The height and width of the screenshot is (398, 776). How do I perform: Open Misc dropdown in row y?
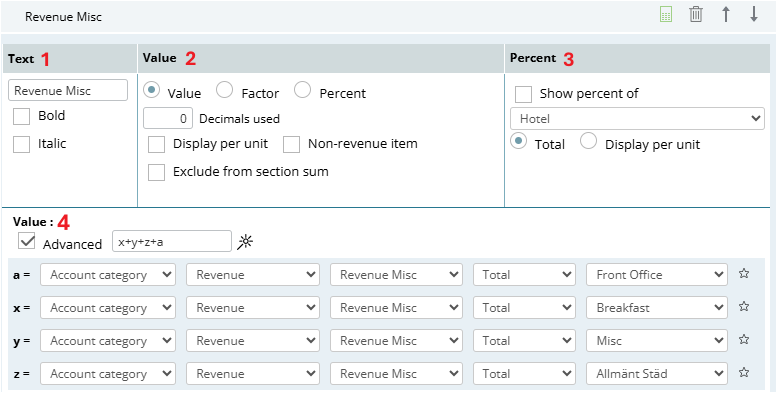pos(657,341)
